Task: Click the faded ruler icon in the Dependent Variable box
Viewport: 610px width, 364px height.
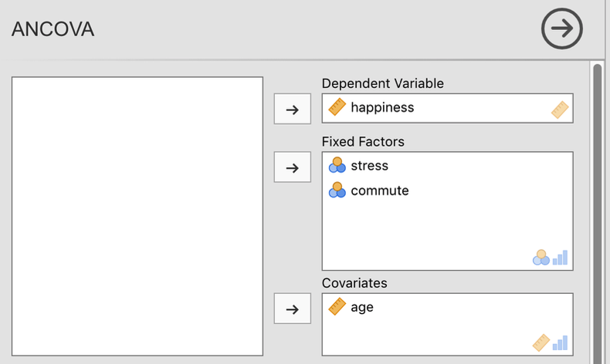Action: click(560, 110)
